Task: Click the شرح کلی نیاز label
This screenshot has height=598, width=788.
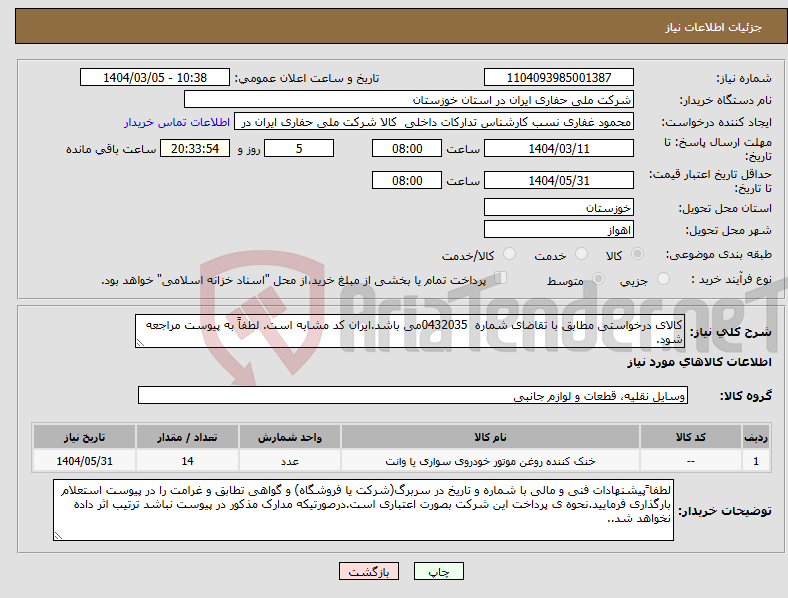Action: pos(731,332)
